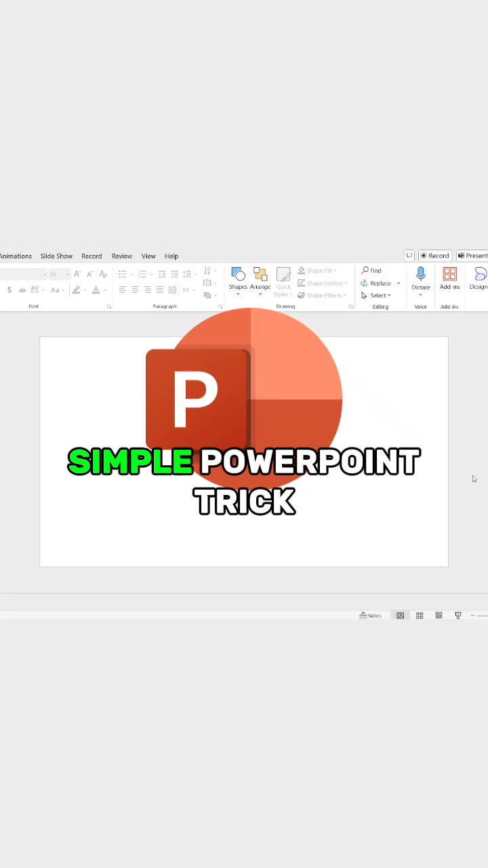Decrease the list indent level
Image resolution: width=488 pixels, height=868 pixels.
tap(162, 274)
